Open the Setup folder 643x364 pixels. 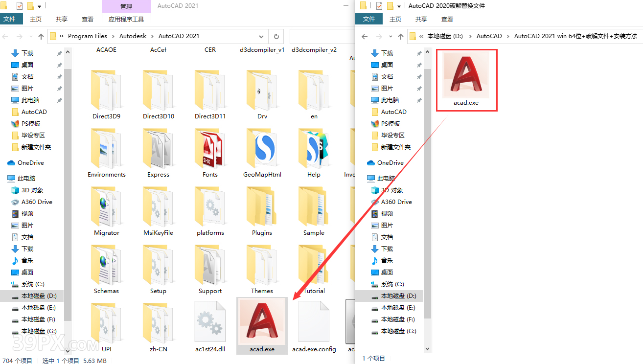[158, 270]
